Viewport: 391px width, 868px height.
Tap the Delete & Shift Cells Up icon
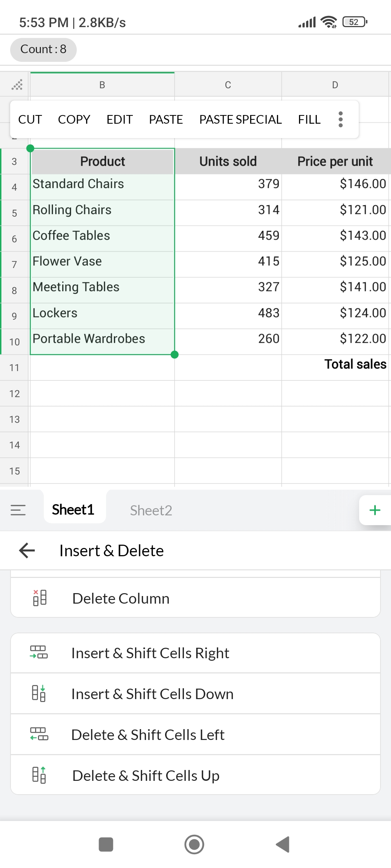39,775
